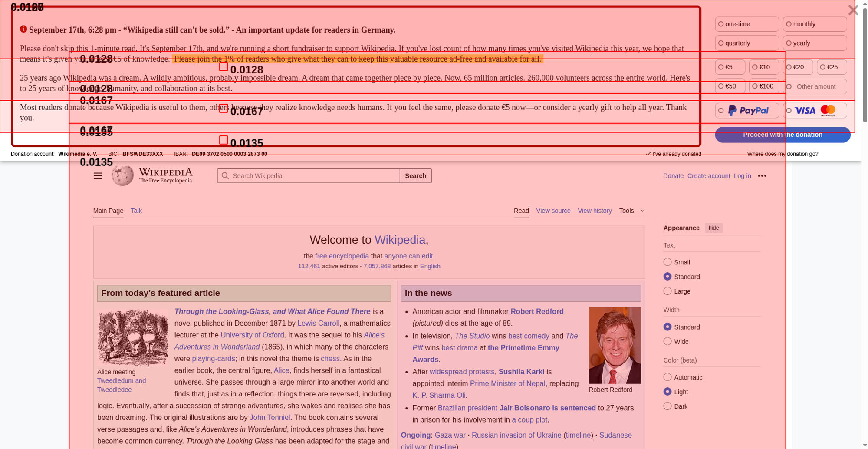Select the one-time donation frequency
This screenshot has width=868, height=449.
[747, 24]
